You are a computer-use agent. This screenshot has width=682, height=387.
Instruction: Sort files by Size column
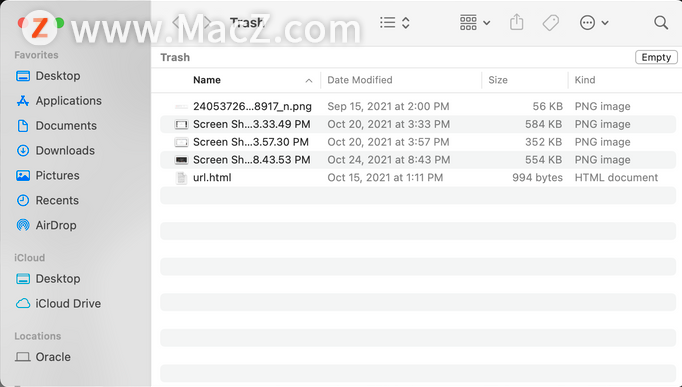(498, 80)
